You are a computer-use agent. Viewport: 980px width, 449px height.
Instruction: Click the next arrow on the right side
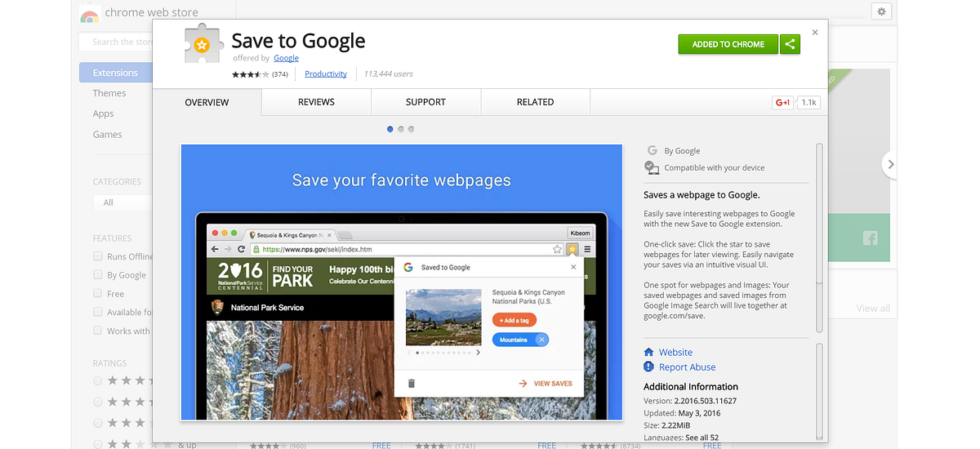pos(890,164)
